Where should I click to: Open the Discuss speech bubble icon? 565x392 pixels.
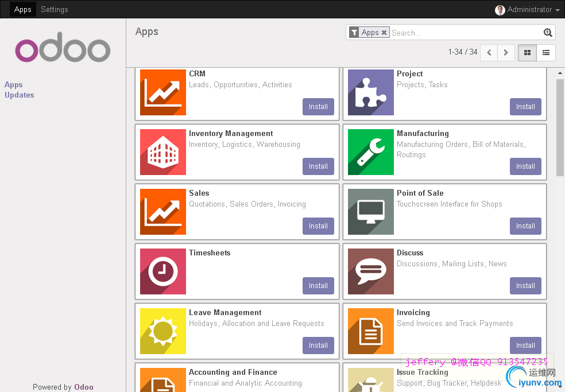[x=371, y=271]
